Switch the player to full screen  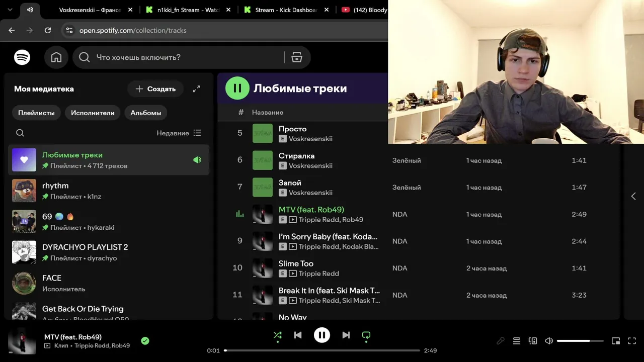tap(632, 341)
